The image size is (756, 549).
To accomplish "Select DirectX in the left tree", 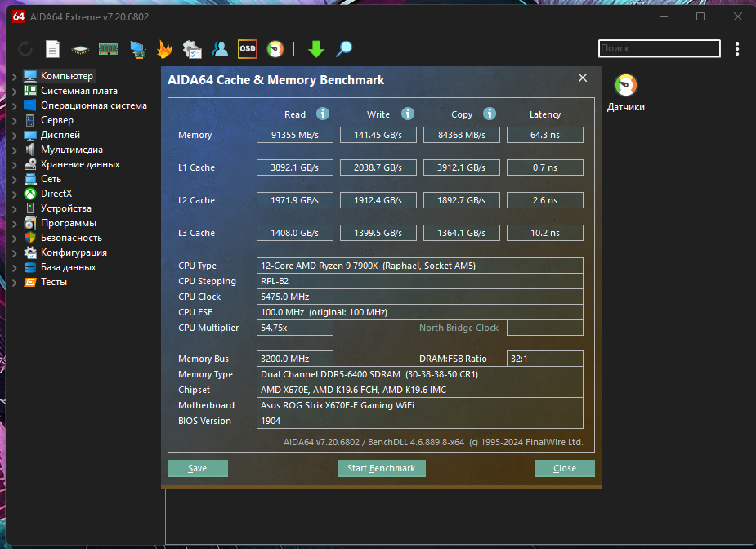I will tap(56, 194).
